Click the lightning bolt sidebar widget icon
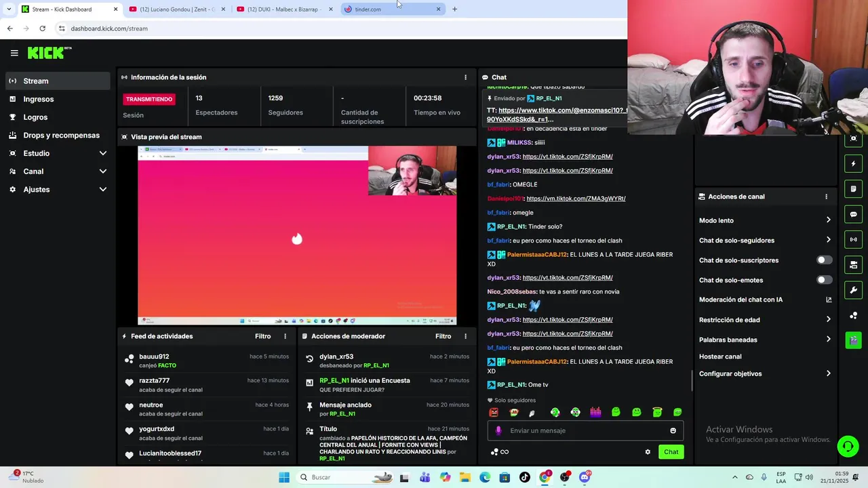The image size is (868, 488). point(853,163)
